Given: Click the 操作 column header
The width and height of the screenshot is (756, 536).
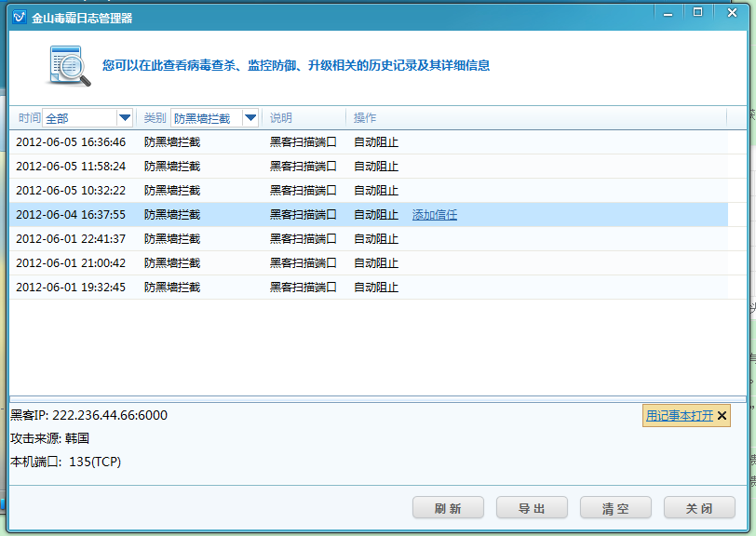Looking at the screenshot, I should 365,117.
